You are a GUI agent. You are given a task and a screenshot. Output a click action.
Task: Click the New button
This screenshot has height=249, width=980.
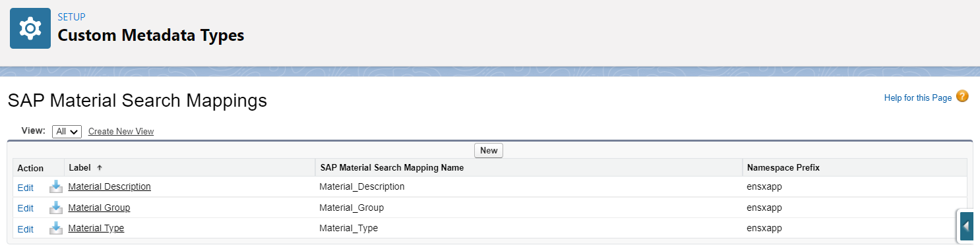coord(489,150)
